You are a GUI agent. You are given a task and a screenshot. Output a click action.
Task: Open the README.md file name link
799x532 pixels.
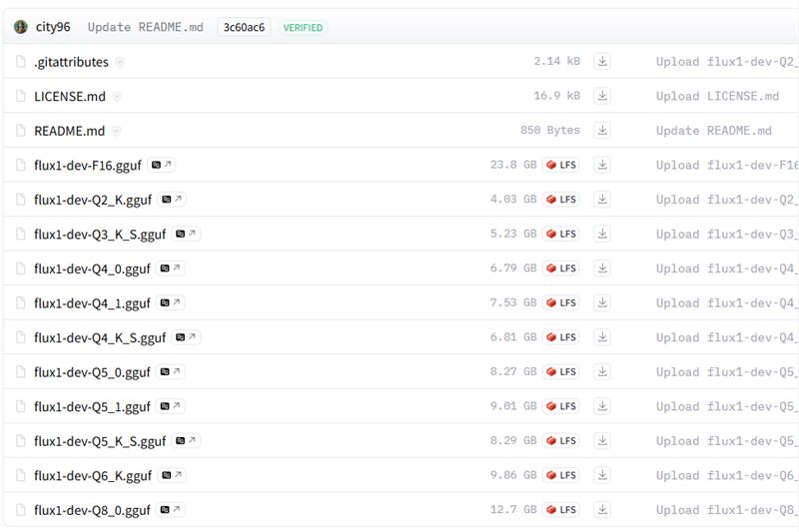(x=69, y=131)
